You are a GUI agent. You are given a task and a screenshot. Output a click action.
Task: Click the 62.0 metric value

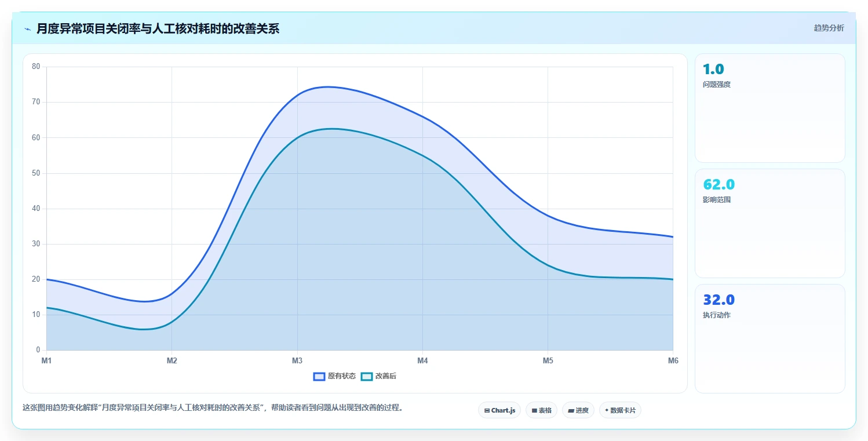click(719, 185)
